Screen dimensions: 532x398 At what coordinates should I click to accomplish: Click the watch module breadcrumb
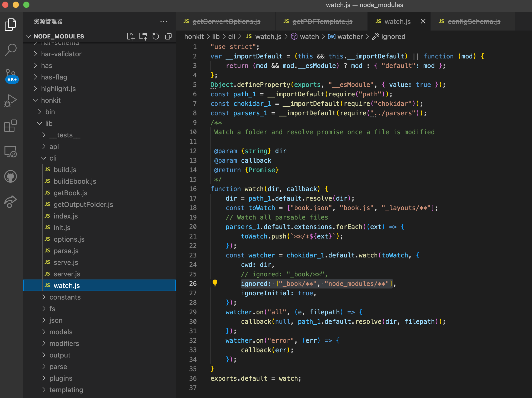click(305, 37)
